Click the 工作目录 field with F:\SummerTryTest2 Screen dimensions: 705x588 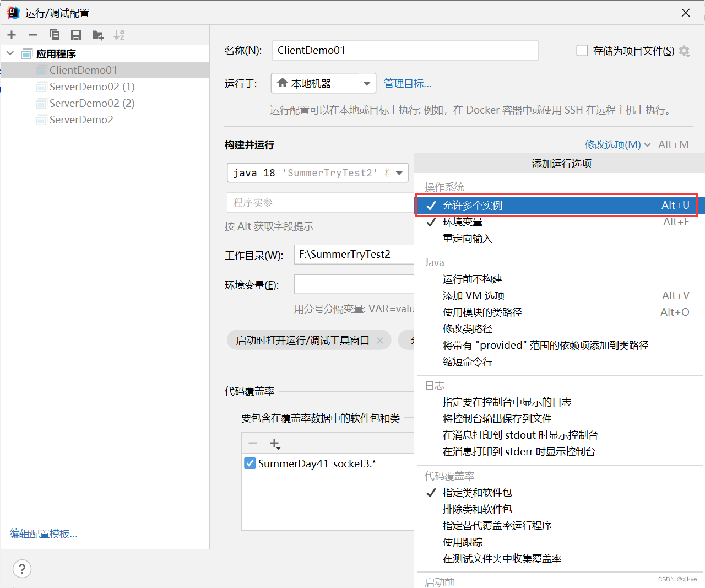coord(354,254)
